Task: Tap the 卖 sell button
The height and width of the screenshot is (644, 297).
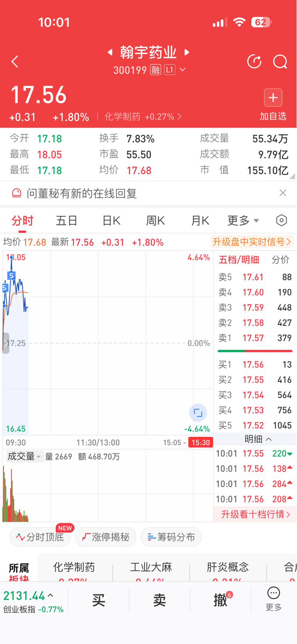Action: [160, 600]
